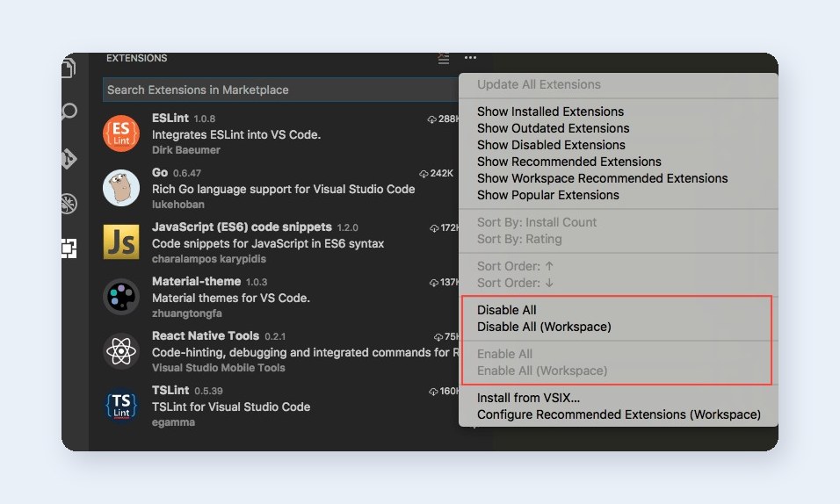The image size is (840, 504).
Task: Open JavaScript (ES6) code snippets title
Action: tap(242, 227)
